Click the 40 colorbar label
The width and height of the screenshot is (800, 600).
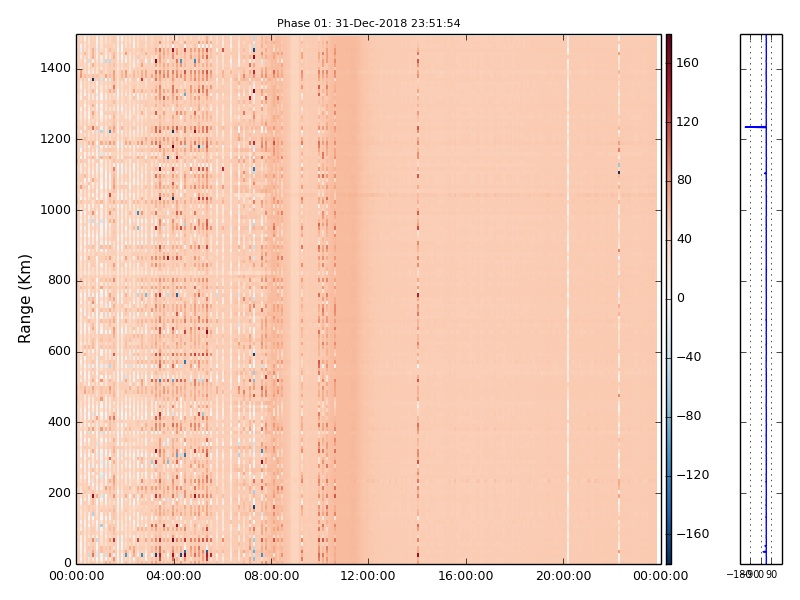coord(684,239)
